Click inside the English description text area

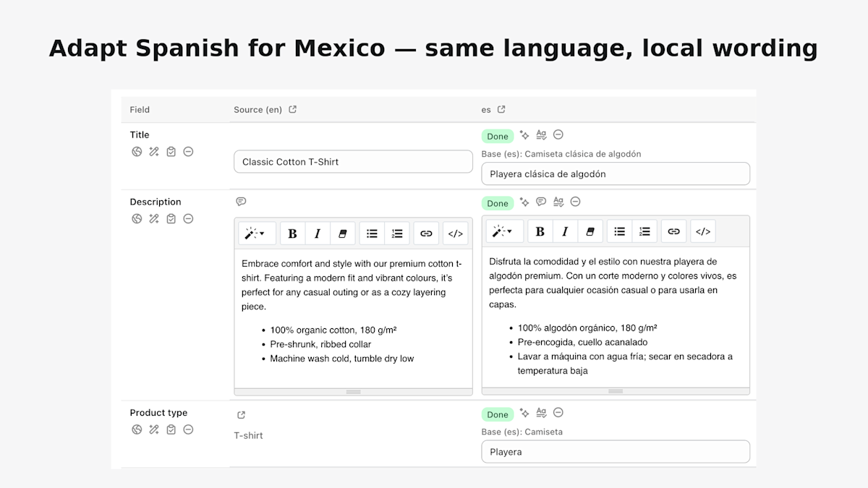(x=353, y=319)
